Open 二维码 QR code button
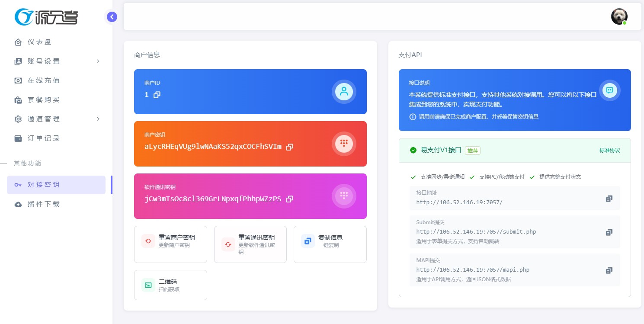 (170, 285)
